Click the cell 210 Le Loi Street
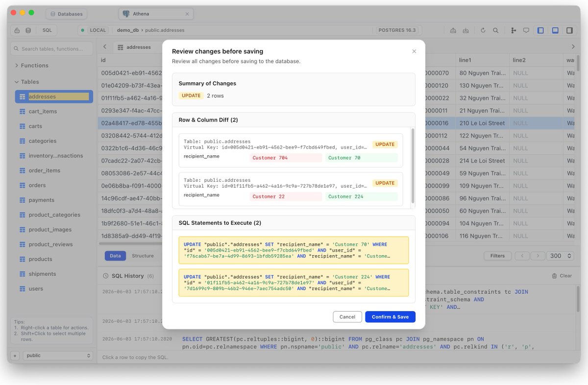Viewport: 588px width, 385px height. point(482,123)
